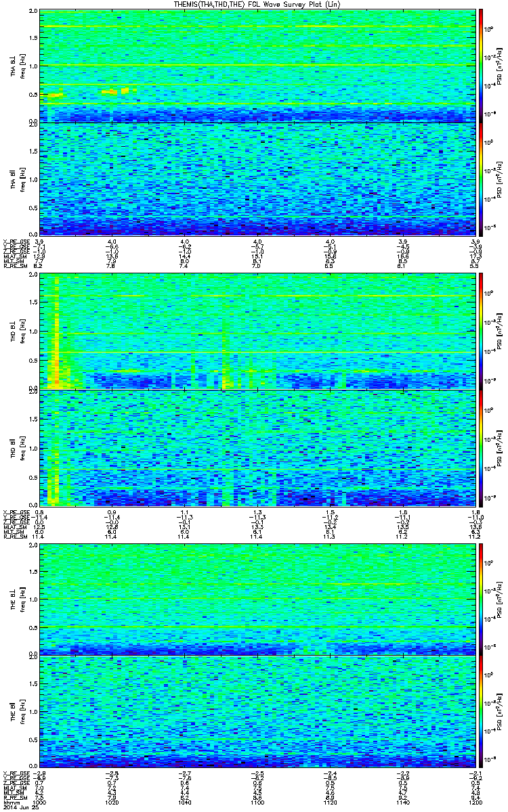Click the PSD color bar beside THE BL

[x=481, y=598]
